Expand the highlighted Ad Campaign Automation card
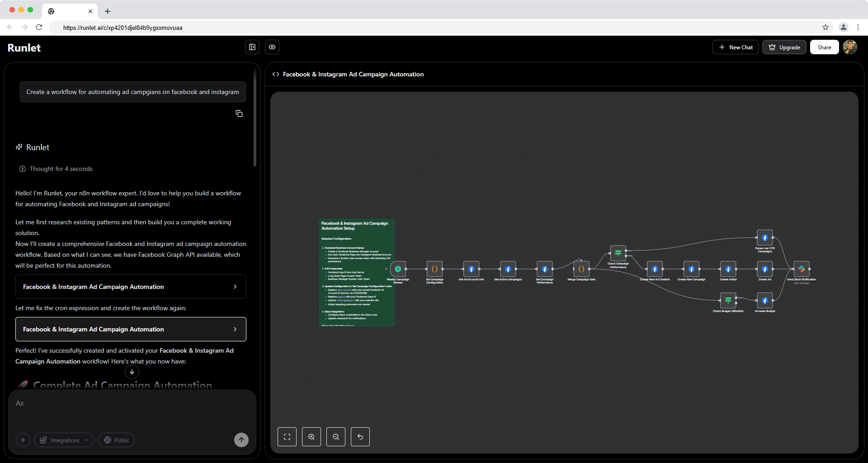 click(x=131, y=329)
